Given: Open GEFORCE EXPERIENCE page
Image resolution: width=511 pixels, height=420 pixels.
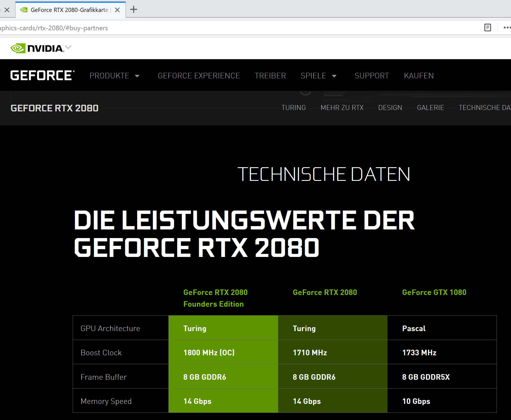Looking at the screenshot, I should (199, 76).
